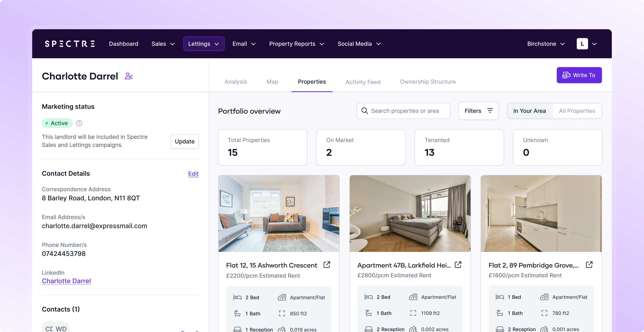Open Flat 12 Ashworth Crescent external link icon
Viewport: 644px width, 332px height.
[327, 265]
